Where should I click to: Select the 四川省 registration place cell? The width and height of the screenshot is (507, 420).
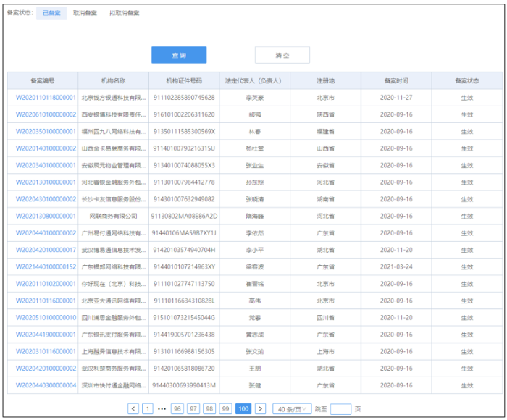coord(326,317)
